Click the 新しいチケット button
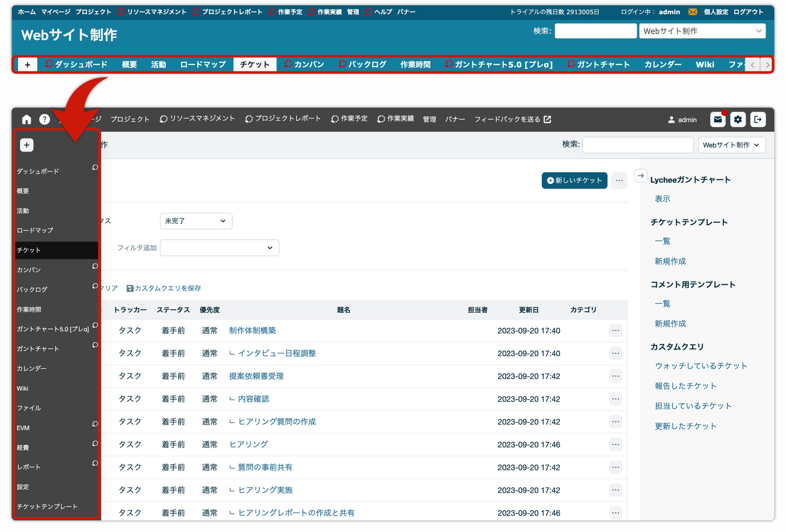The image size is (786, 532). point(574,180)
